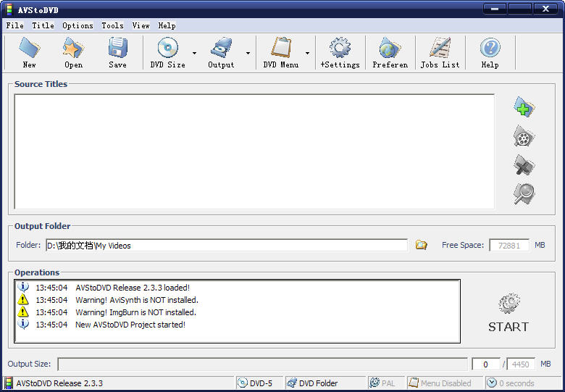Click the output size 0 MB field
The image size is (565, 392).
click(x=486, y=364)
